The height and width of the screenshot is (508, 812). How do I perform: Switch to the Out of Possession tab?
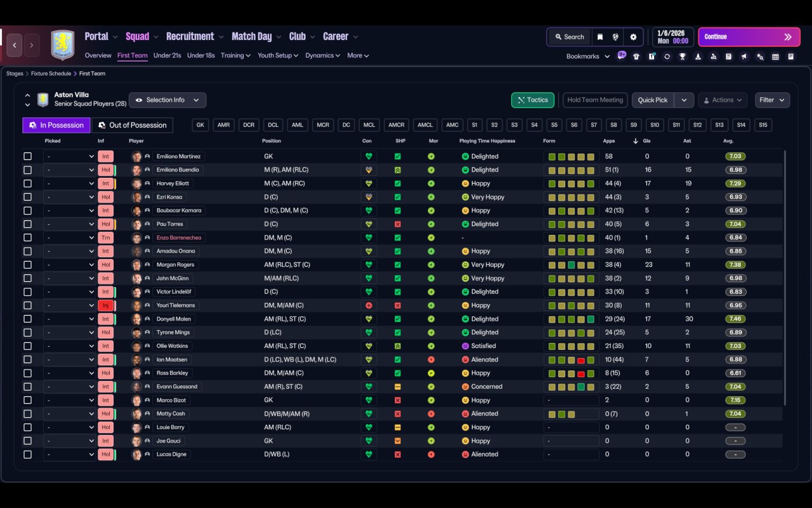(x=133, y=125)
